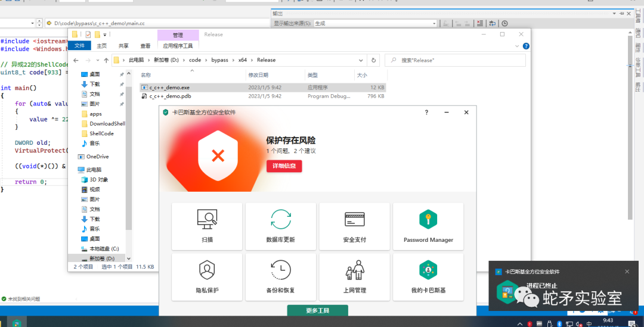Open the 扫描 scan tile in Kaspersky
The image size is (644, 327).
[207, 226]
